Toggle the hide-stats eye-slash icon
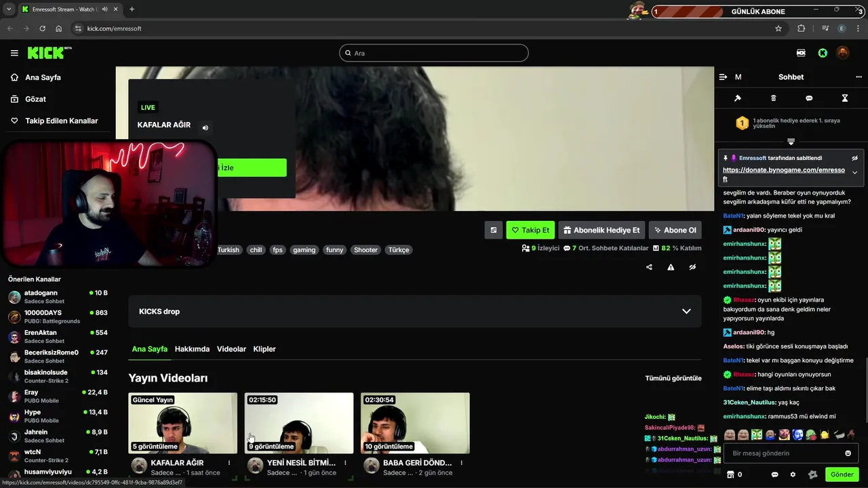This screenshot has height=488, width=868. pos(692,267)
